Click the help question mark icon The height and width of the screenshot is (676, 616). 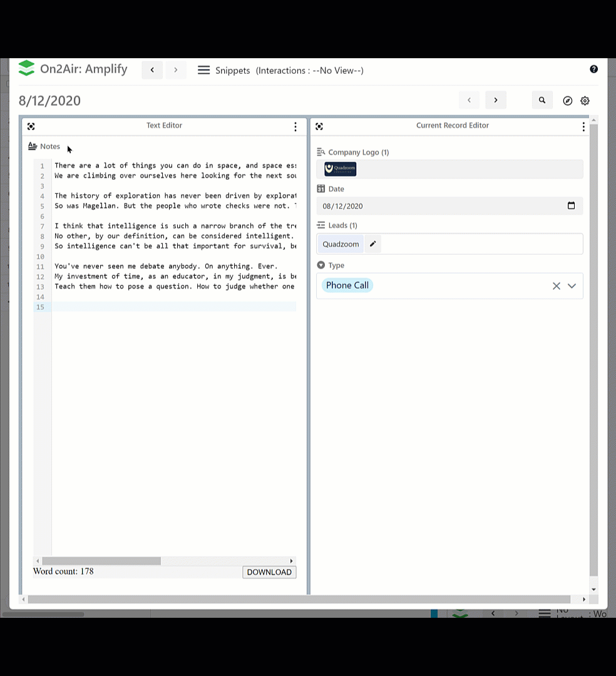[x=593, y=69]
